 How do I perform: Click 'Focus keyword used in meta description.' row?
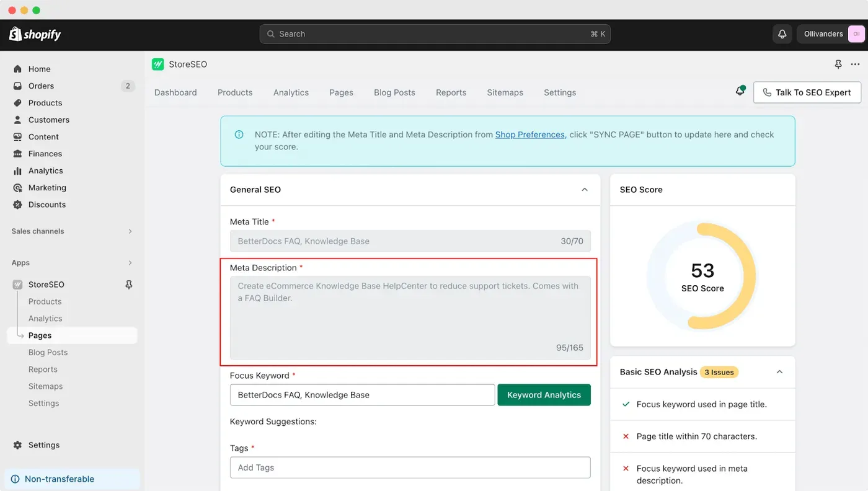pos(702,474)
